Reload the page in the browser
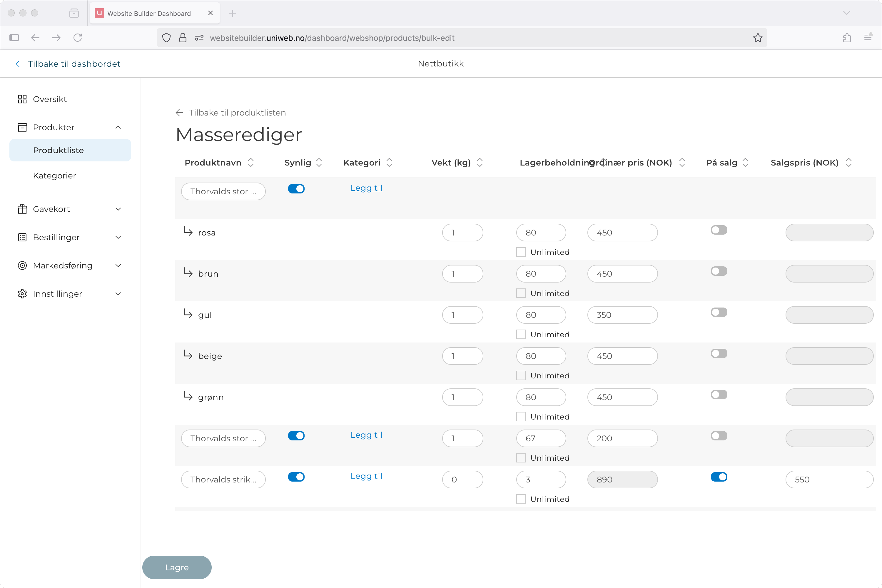The image size is (882, 588). pos(78,38)
